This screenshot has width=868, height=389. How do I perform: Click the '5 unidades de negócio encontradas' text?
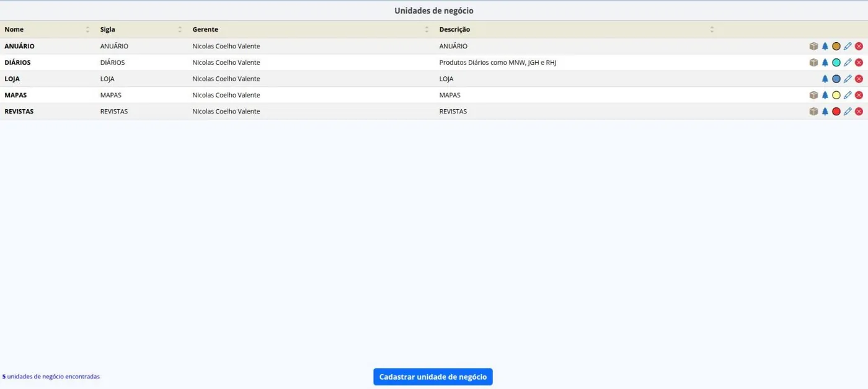point(51,377)
